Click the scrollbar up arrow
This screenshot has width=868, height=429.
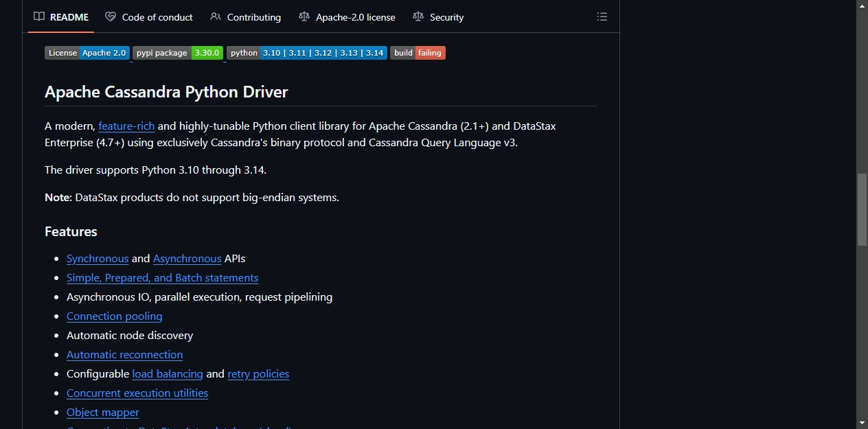[x=863, y=5]
